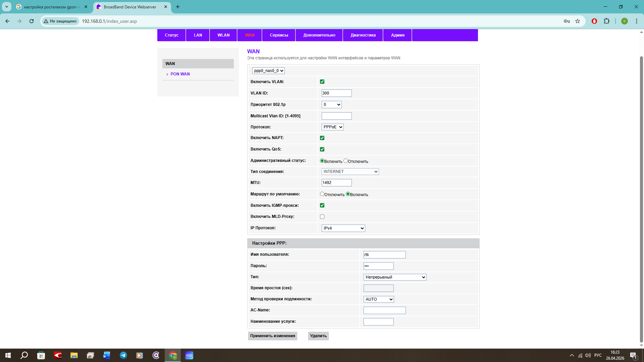Open File Explorer folder icon in taskbar
The image size is (644, 362).
tap(74, 355)
